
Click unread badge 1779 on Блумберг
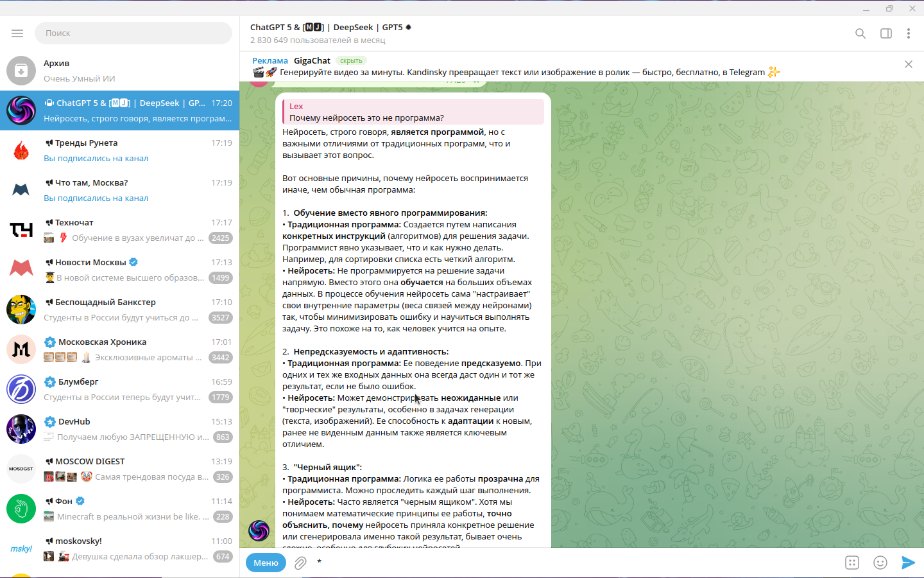(221, 397)
